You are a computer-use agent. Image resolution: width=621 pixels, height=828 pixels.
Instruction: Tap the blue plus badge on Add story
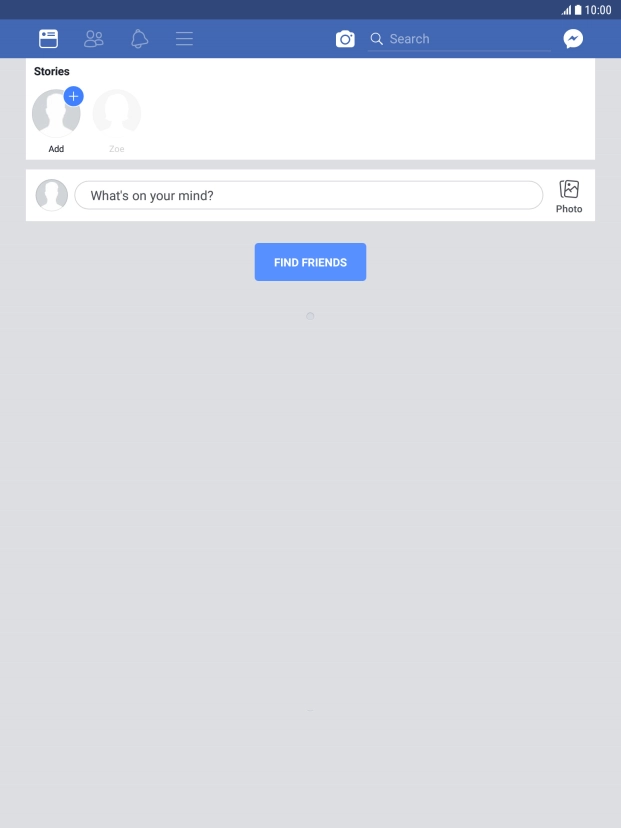73,96
